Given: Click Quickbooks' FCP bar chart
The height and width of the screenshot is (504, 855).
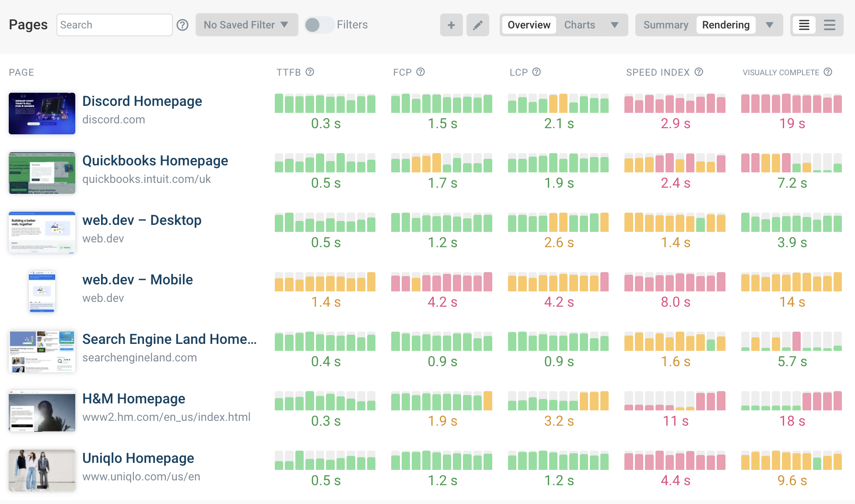Looking at the screenshot, I should [442, 163].
